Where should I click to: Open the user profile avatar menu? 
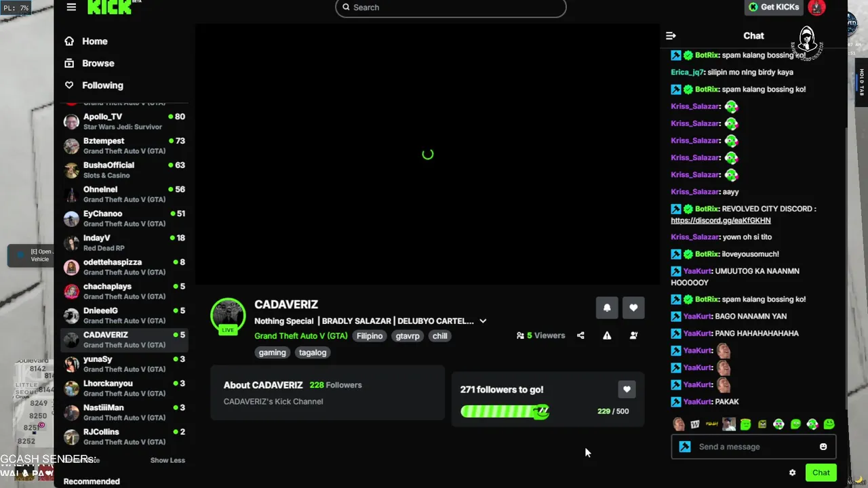816,7
